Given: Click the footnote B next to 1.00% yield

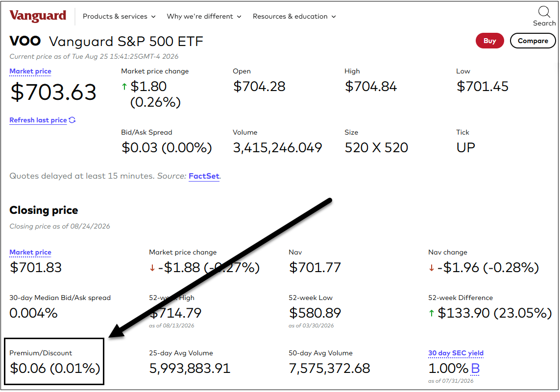Looking at the screenshot, I should [475, 369].
